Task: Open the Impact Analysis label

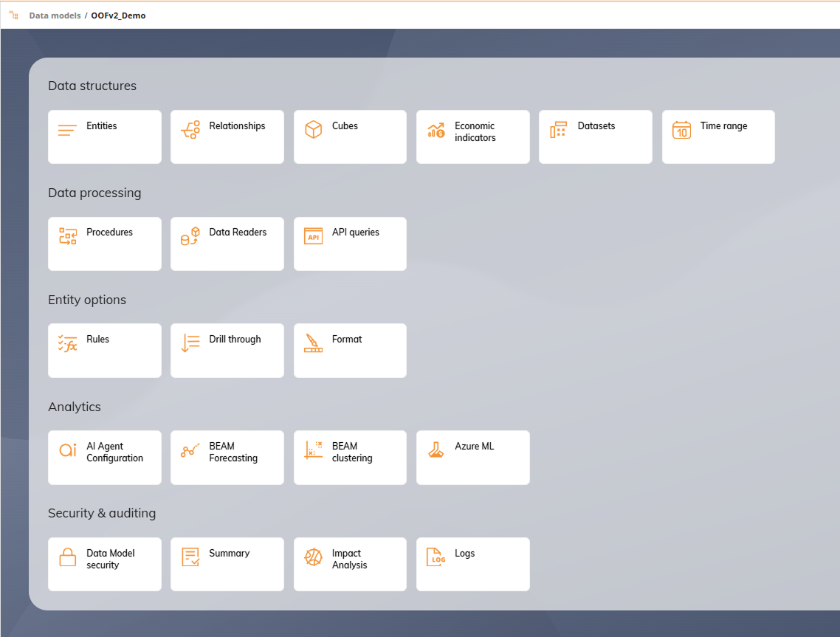Action: (349, 559)
